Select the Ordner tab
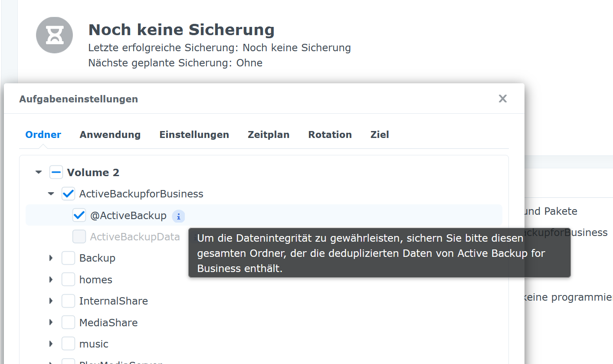Screen dimensions: 613x364 pos(43,134)
